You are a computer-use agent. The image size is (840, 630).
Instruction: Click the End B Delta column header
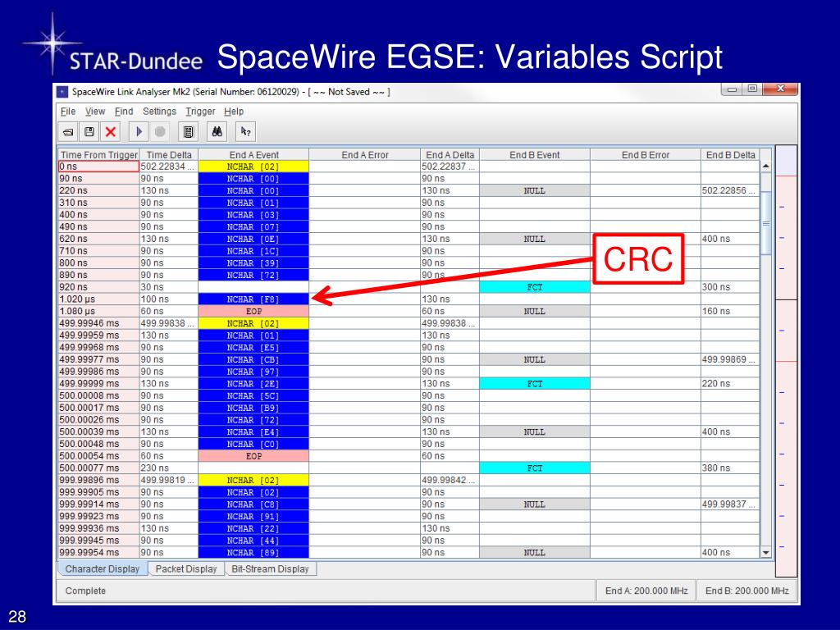pos(730,155)
